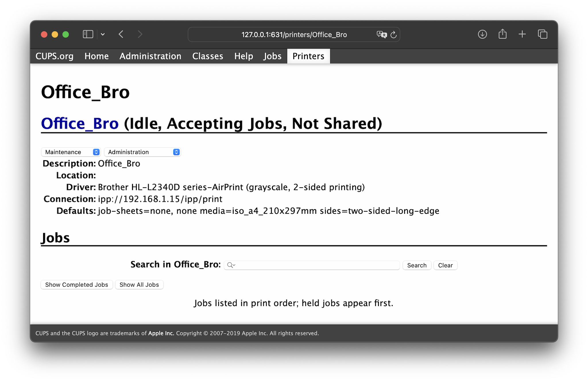Click the Show All Jobs button

click(x=139, y=284)
